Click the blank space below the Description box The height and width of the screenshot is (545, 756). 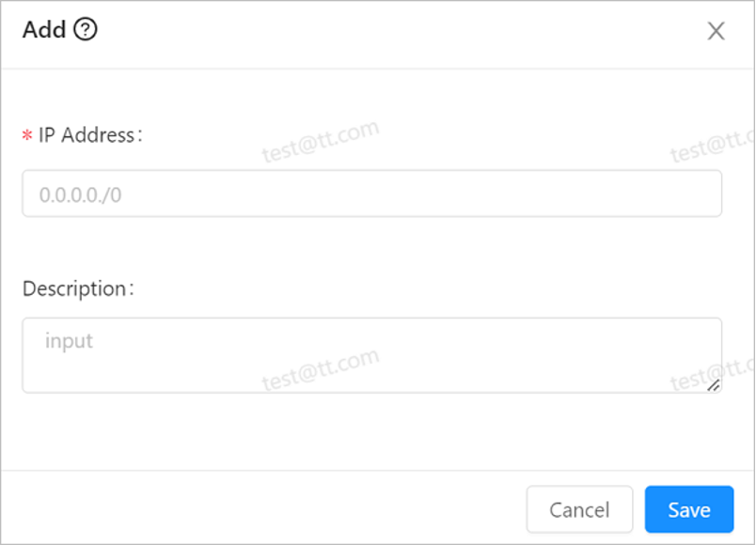pos(371,430)
